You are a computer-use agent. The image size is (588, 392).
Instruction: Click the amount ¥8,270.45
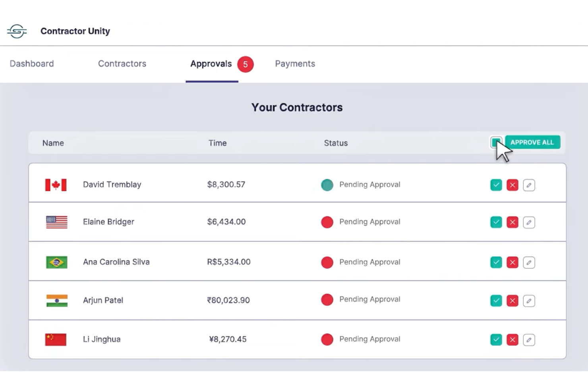228,339
